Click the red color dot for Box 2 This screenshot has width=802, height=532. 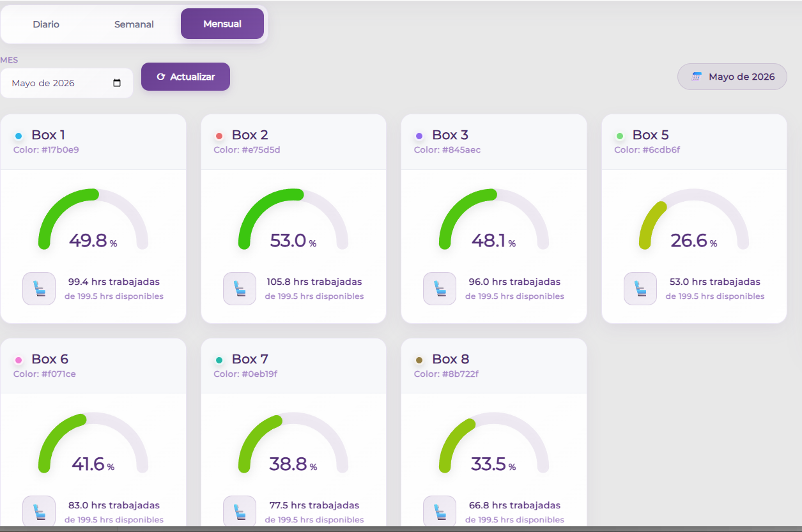point(219,136)
